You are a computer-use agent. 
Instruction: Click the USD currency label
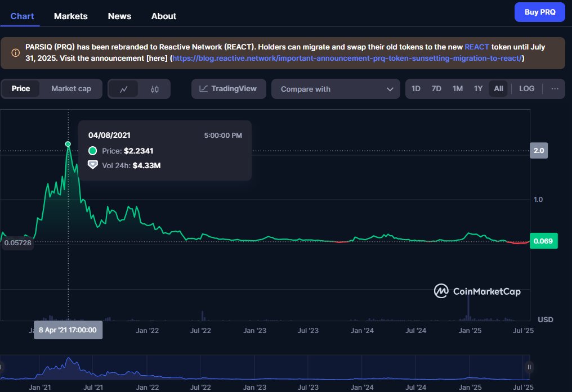[x=546, y=319]
